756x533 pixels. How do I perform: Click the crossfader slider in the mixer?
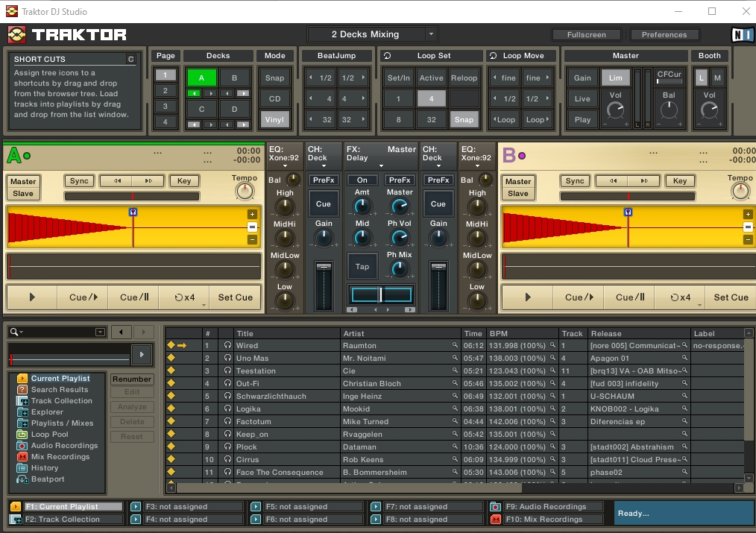pyautogui.click(x=381, y=294)
